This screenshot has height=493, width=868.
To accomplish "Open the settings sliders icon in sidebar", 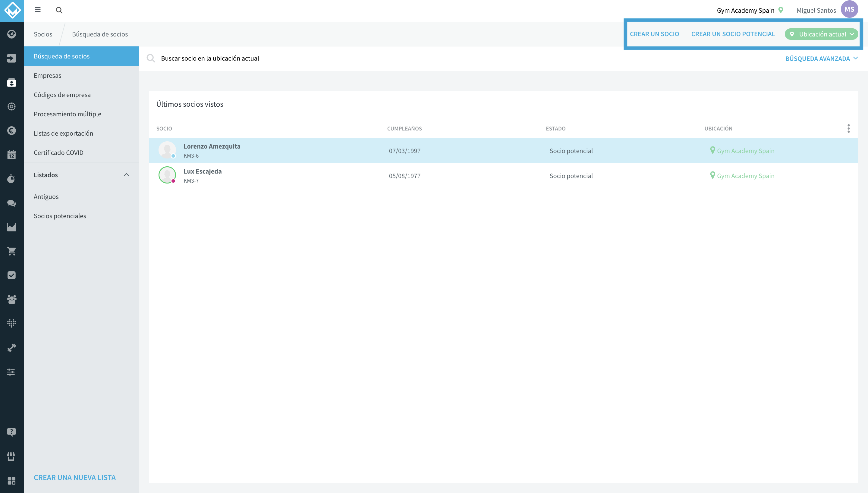I will (11, 372).
